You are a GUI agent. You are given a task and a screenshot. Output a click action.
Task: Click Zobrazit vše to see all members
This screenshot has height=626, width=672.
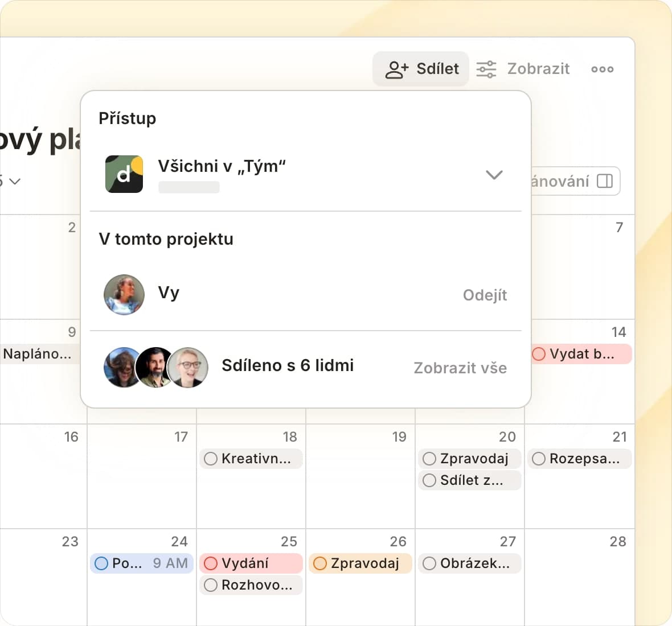460,368
